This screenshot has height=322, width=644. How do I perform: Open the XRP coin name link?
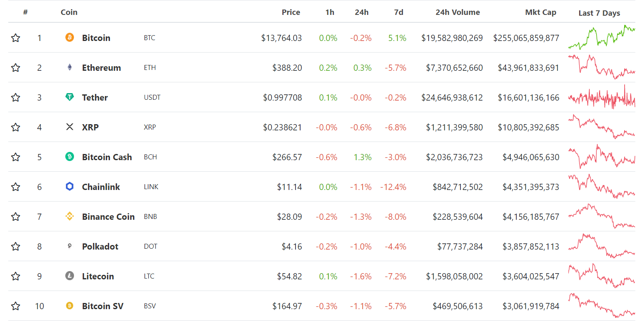[91, 127]
